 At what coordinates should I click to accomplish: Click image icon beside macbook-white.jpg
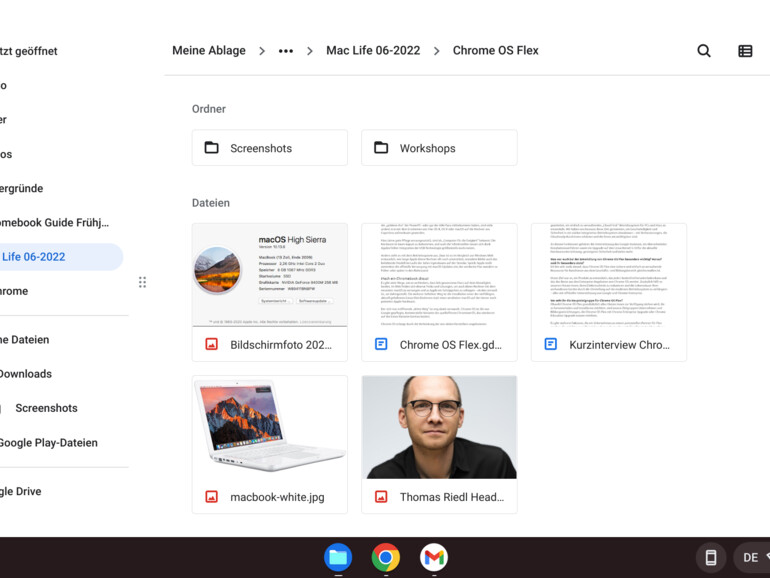click(x=212, y=496)
